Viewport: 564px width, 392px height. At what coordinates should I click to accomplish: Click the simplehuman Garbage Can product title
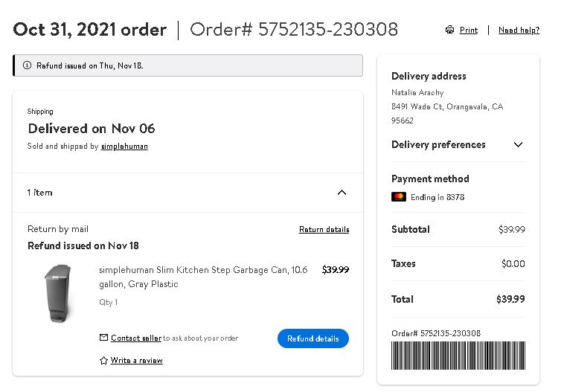(203, 277)
